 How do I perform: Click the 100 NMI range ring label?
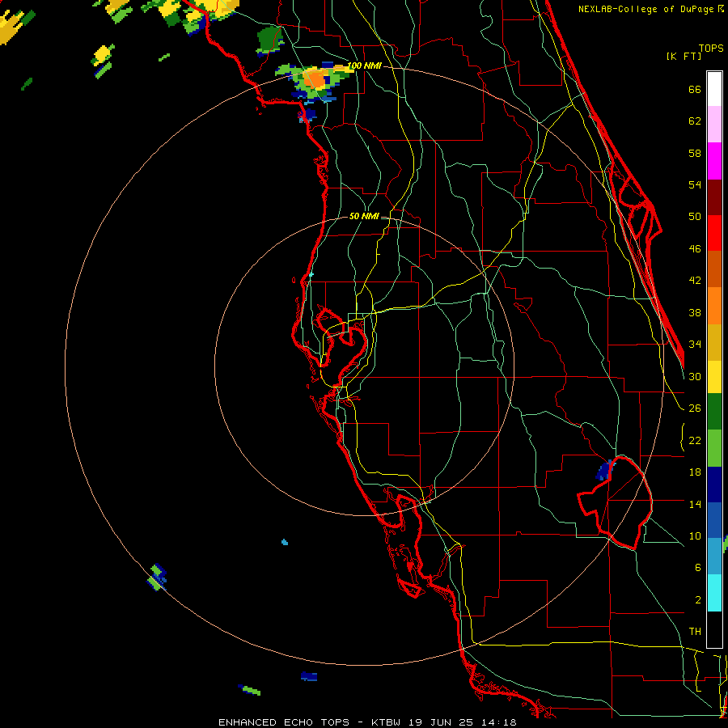point(365,66)
